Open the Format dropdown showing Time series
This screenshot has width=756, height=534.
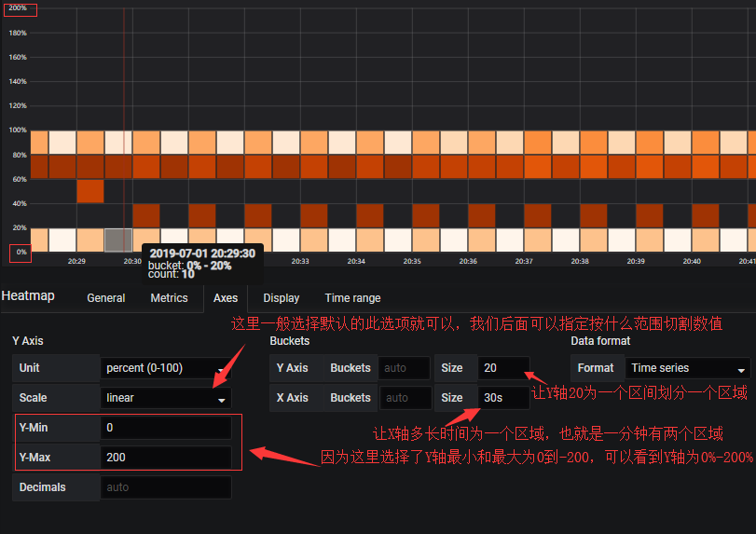pos(687,368)
